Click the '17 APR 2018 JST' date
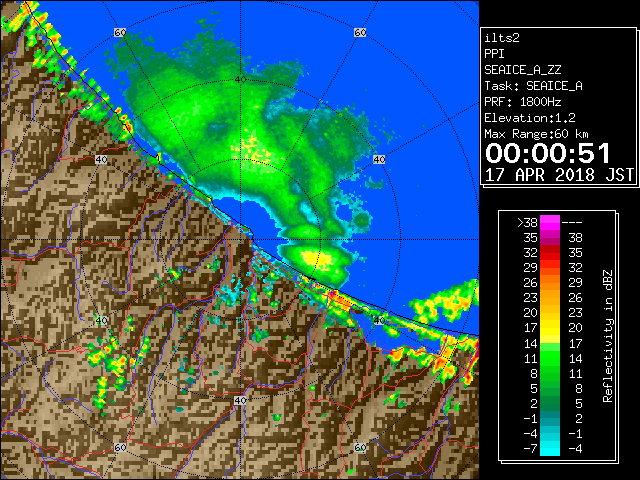The width and height of the screenshot is (640, 480). (x=559, y=175)
